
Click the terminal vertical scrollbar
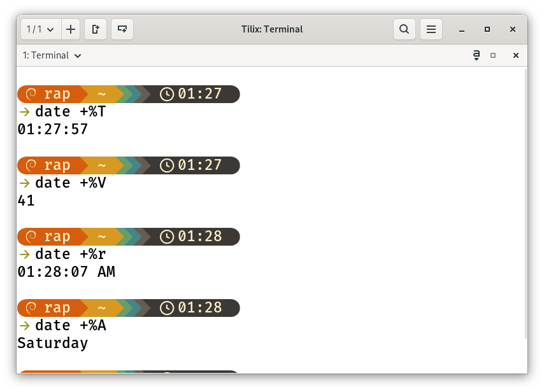tap(525, 204)
